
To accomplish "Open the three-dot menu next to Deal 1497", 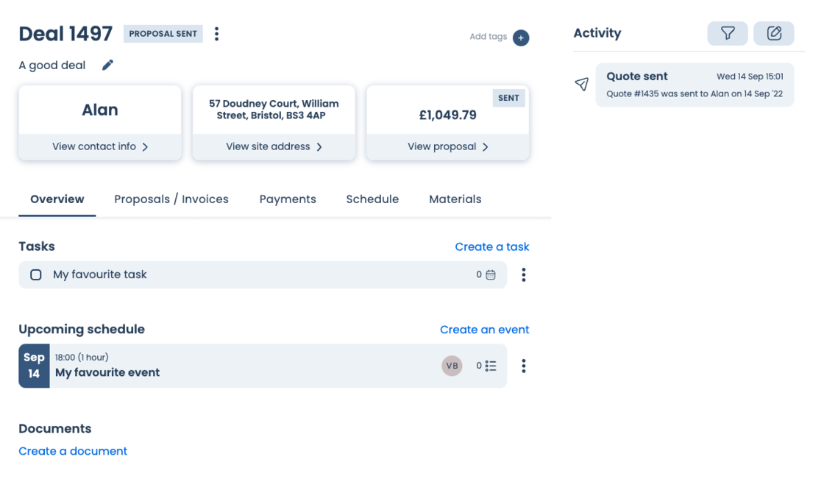I will [216, 34].
